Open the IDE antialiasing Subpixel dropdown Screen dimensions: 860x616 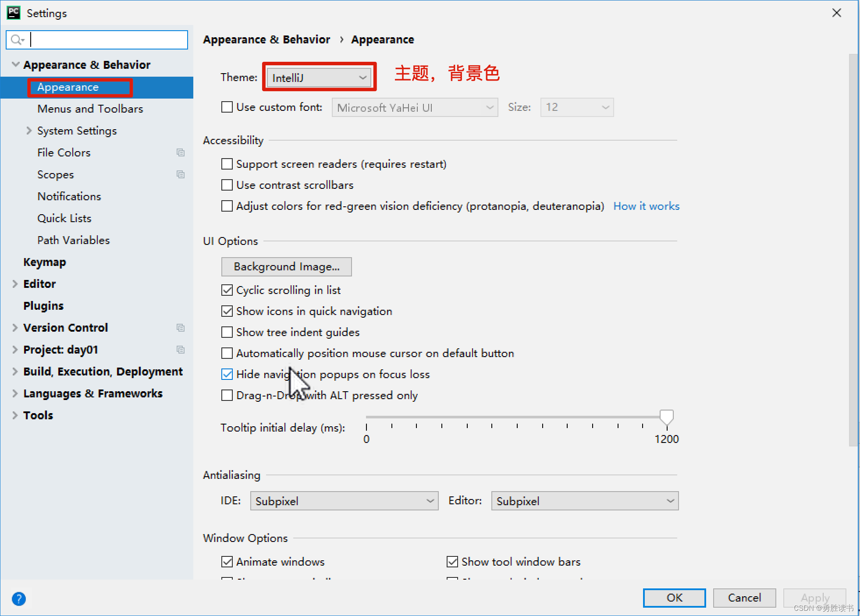tap(344, 501)
